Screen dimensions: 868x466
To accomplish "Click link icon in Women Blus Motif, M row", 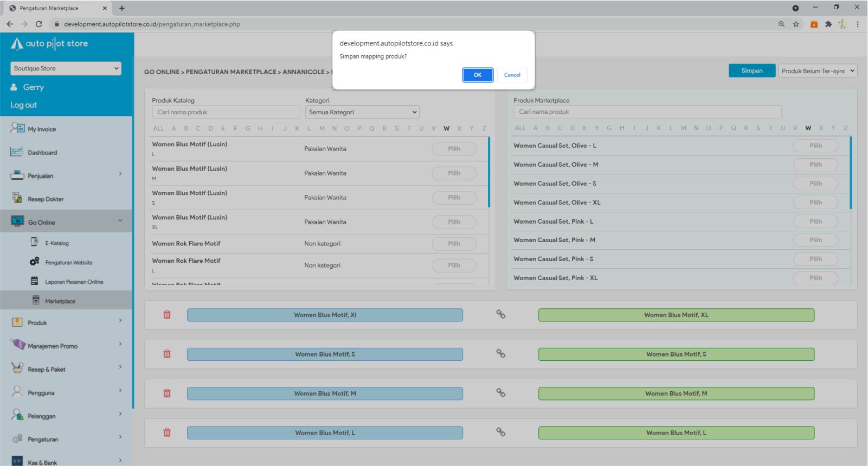I will tap(501, 393).
